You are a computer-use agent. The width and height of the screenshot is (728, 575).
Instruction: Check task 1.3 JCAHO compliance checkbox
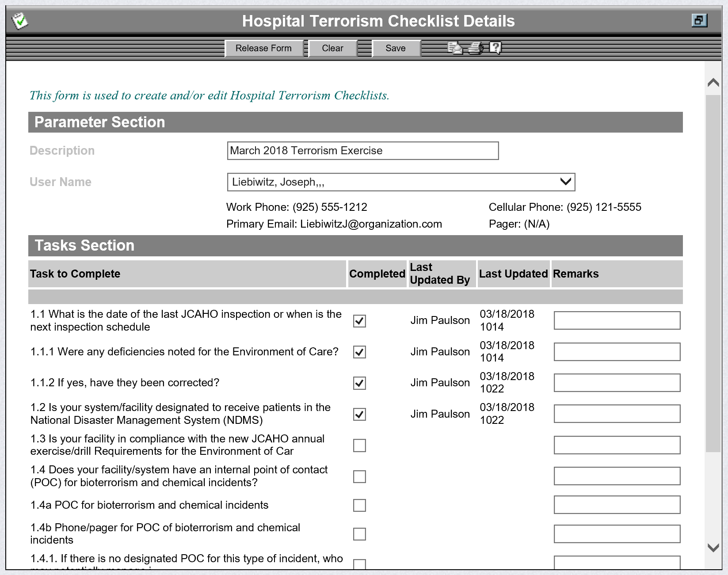click(359, 446)
